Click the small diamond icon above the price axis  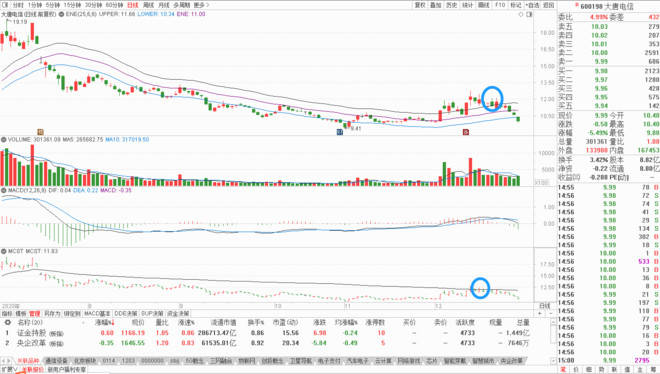[521, 14]
